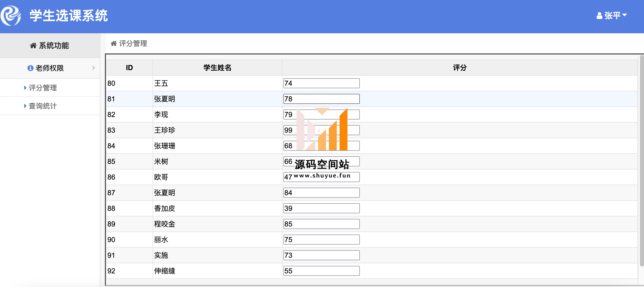The image size is (644, 287).
Task: Click student name 香加皮
Action: click(165, 208)
